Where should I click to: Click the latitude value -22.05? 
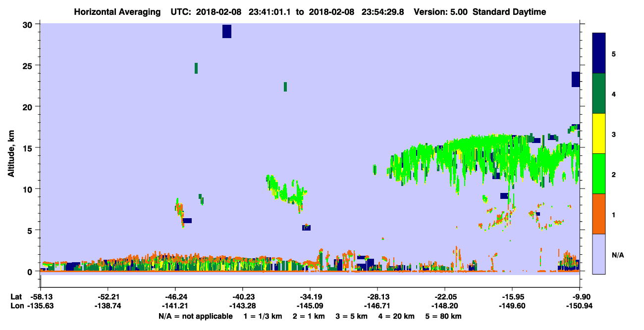pos(445,297)
